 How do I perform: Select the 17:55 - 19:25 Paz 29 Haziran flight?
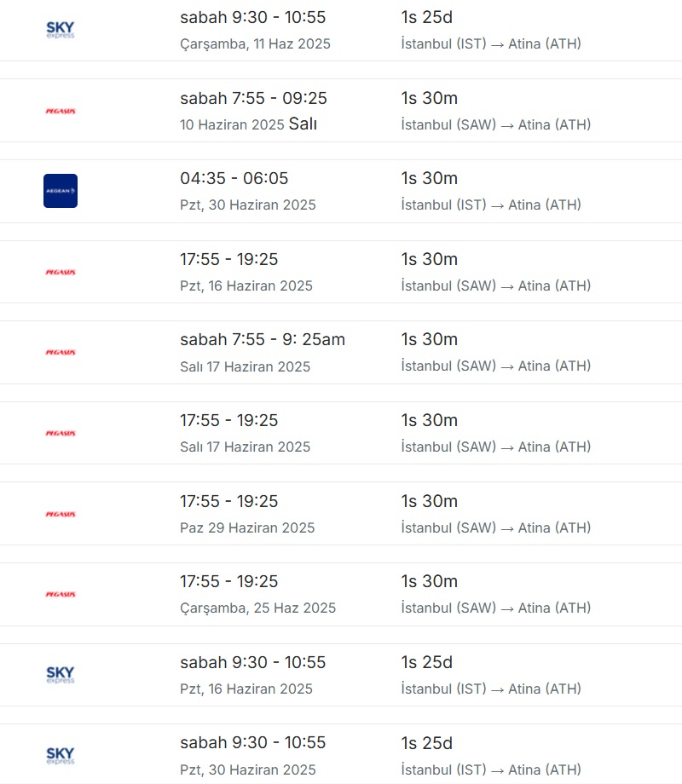pyautogui.click(x=228, y=501)
